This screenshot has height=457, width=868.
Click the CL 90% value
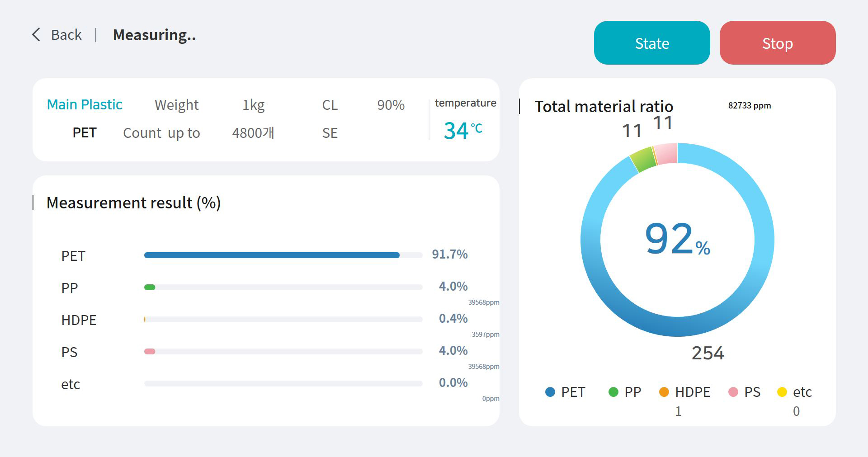[x=391, y=105]
